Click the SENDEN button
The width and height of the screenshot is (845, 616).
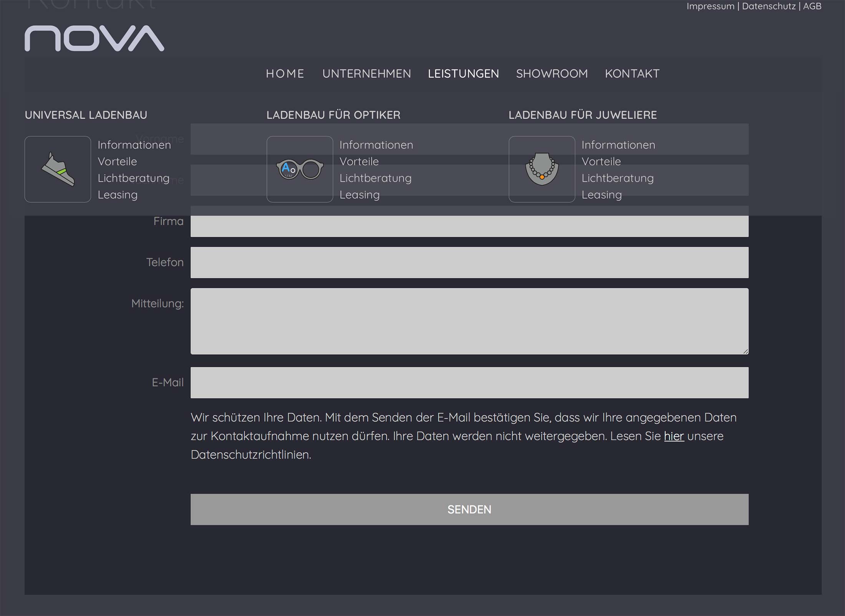pos(469,510)
